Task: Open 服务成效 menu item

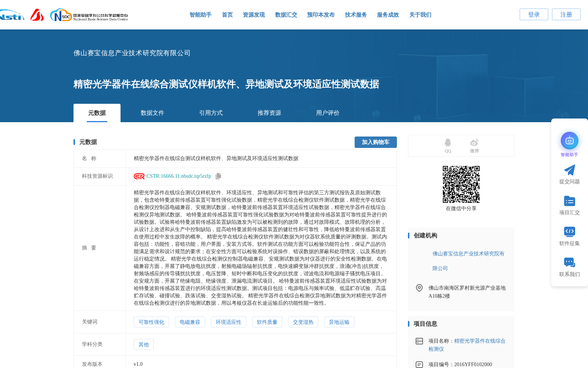Action: (388, 15)
